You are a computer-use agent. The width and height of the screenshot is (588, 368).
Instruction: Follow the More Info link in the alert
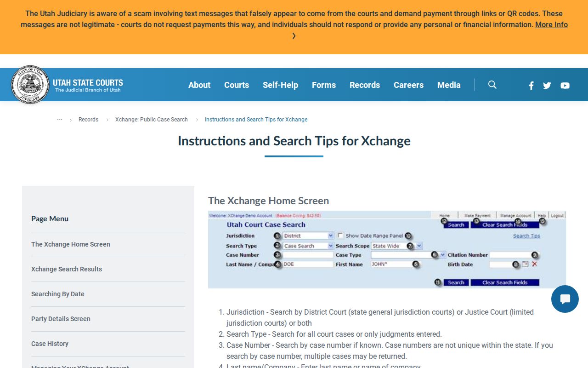[551, 25]
